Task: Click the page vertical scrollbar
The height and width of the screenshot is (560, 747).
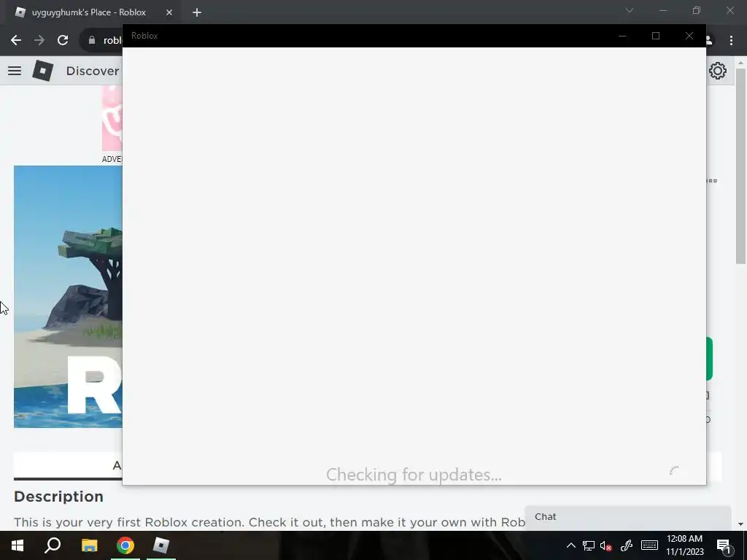Action: tap(741, 167)
